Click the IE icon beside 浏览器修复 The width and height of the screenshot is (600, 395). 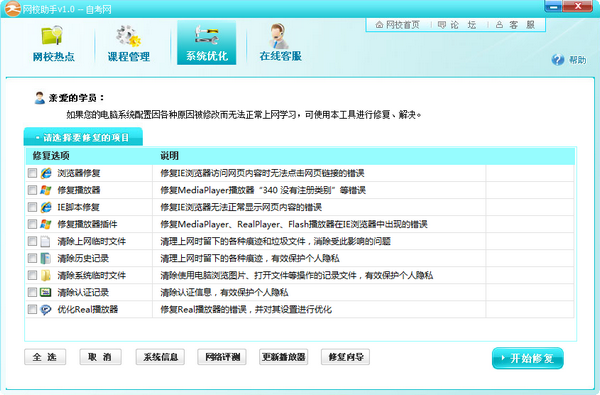tap(46, 173)
